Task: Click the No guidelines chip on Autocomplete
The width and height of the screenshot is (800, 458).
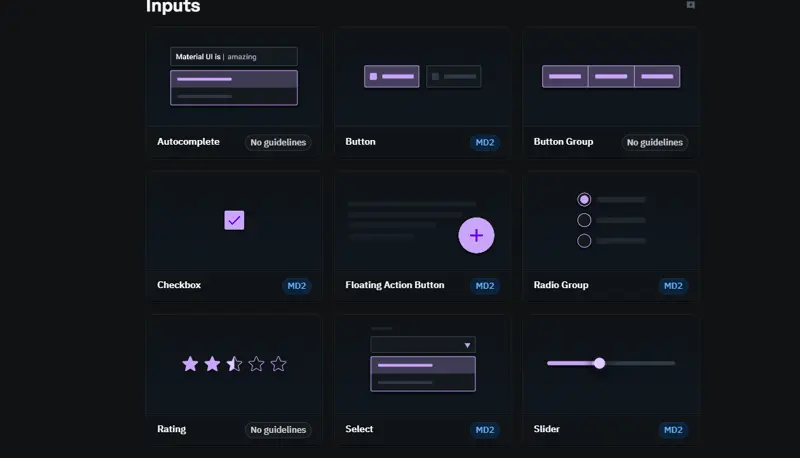Action: coord(278,142)
